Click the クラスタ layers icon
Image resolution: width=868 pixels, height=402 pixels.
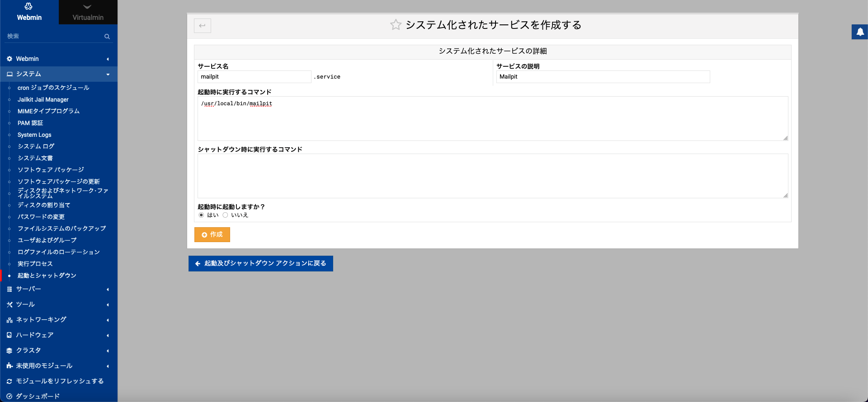click(x=9, y=351)
